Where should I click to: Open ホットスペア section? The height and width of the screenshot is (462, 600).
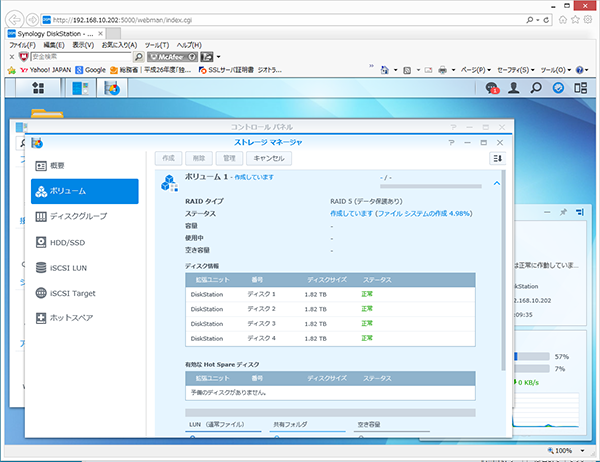[84, 318]
